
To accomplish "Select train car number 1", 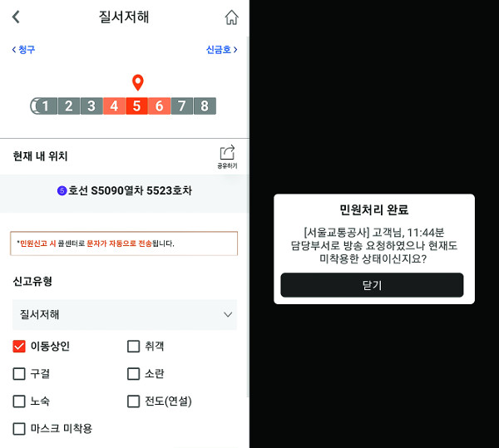I will pyautogui.click(x=44, y=106).
